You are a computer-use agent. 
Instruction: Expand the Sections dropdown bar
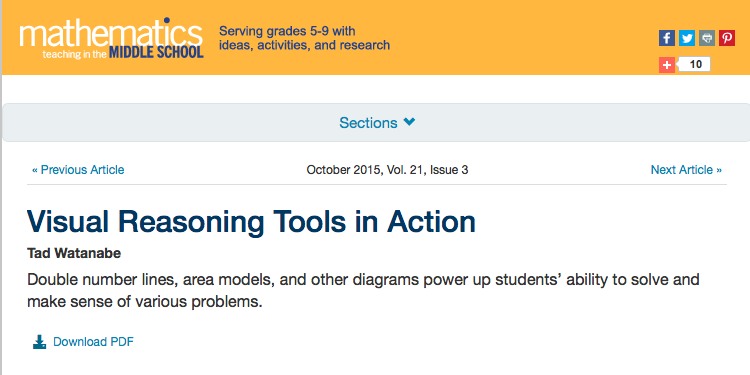pos(376,122)
